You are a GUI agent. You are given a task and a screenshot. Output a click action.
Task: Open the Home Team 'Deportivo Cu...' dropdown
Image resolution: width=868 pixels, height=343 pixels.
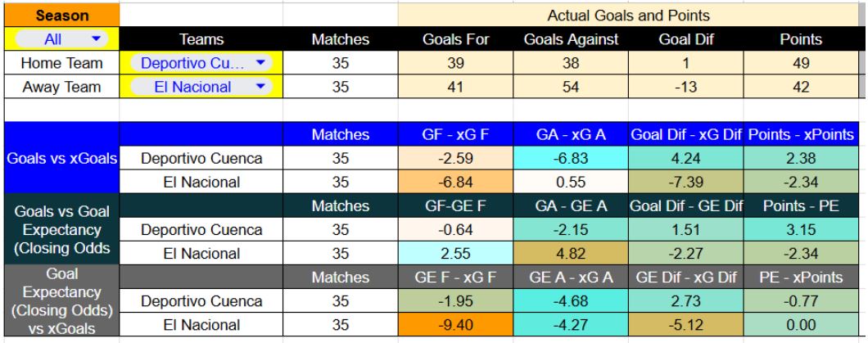click(201, 62)
